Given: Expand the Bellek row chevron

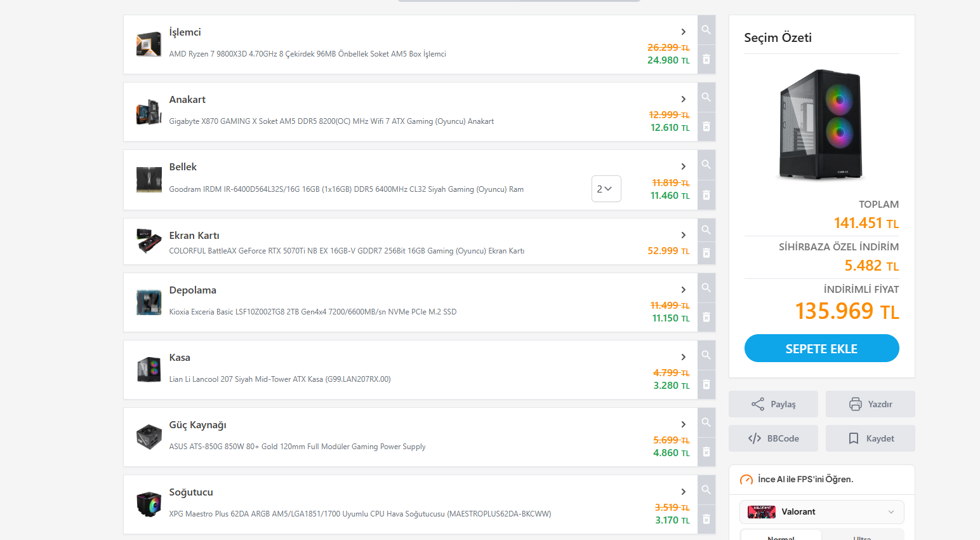Looking at the screenshot, I should (x=684, y=166).
